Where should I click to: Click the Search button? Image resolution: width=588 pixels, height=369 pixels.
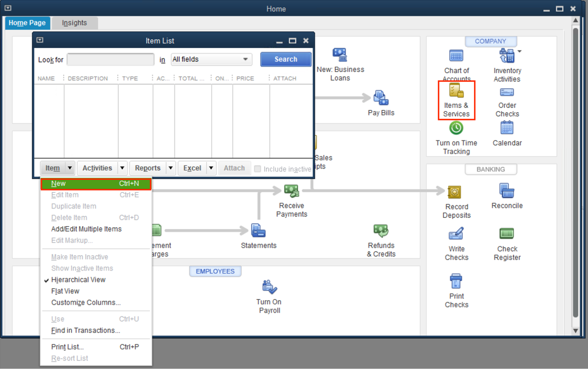tap(286, 59)
